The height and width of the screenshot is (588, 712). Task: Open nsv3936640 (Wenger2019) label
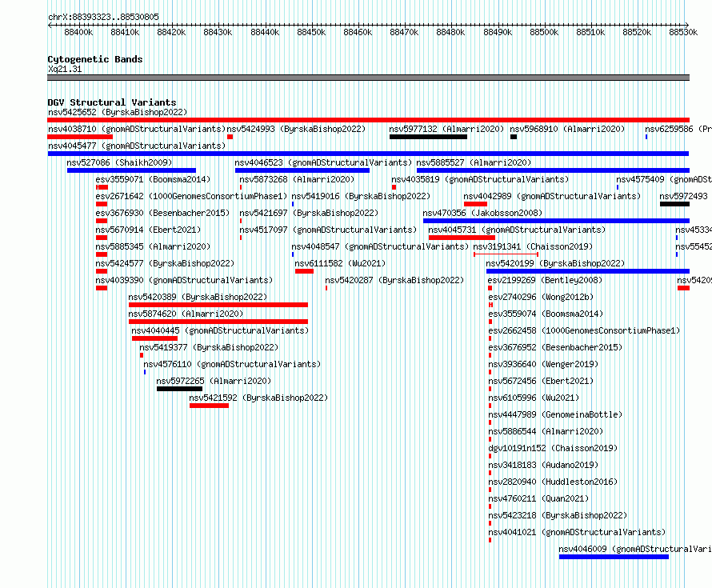pyautogui.click(x=543, y=364)
